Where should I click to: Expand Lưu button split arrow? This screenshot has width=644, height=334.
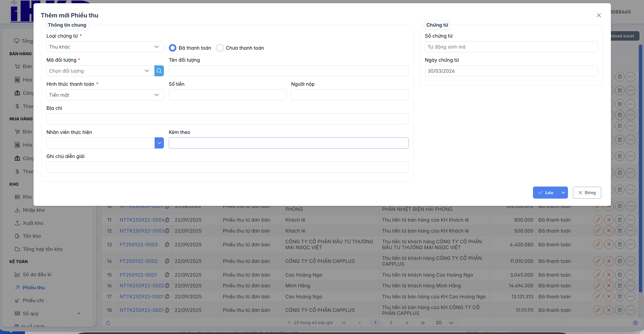(x=563, y=192)
